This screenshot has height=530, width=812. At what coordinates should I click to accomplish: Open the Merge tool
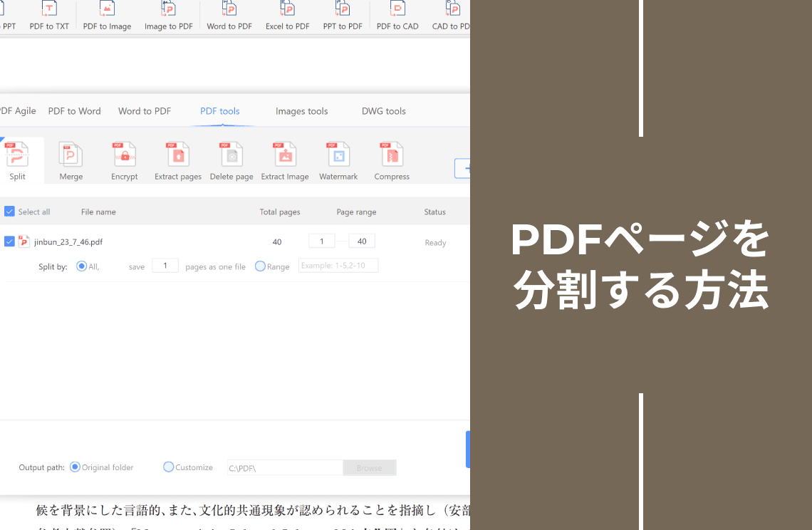pyautogui.click(x=71, y=160)
